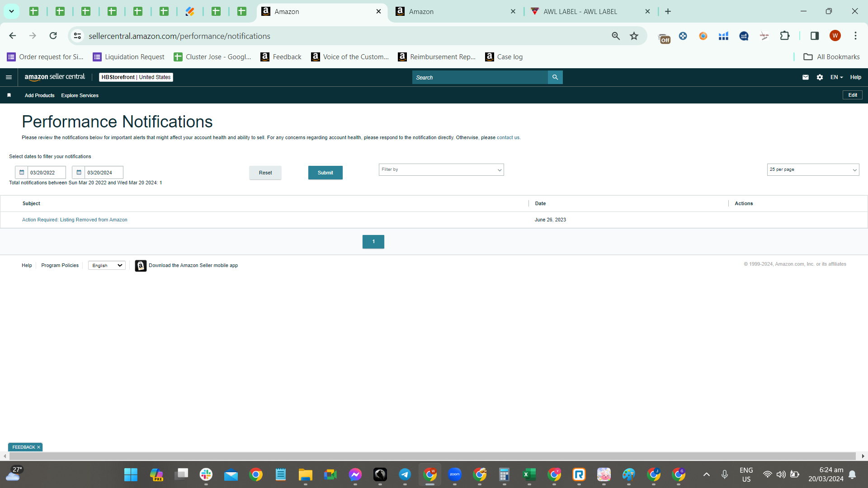Toggle the browser side panel
The image size is (868, 488).
[815, 36]
